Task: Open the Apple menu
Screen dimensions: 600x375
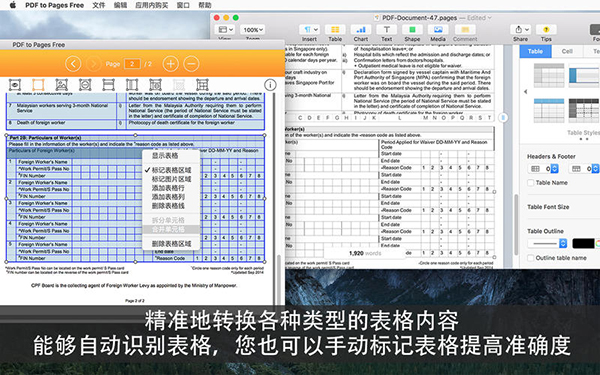Action: tap(13, 5)
